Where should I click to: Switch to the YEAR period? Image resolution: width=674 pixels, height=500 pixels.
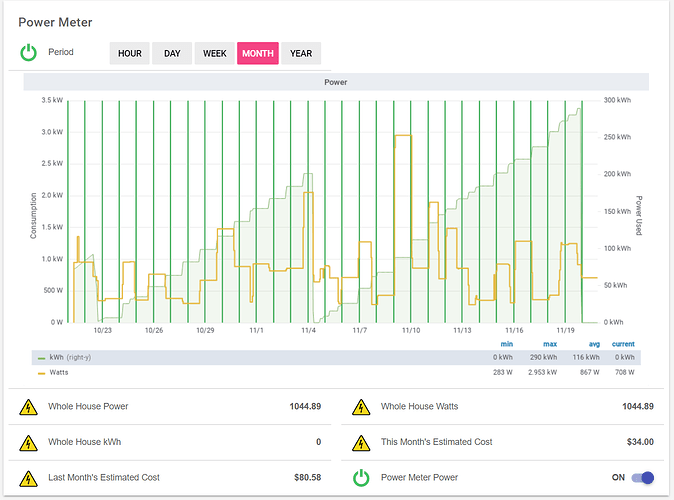point(301,54)
